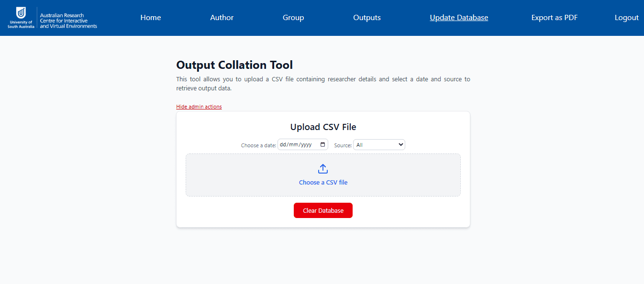This screenshot has height=284, width=644.
Task: Click Export as PDF
Action: pyautogui.click(x=555, y=18)
